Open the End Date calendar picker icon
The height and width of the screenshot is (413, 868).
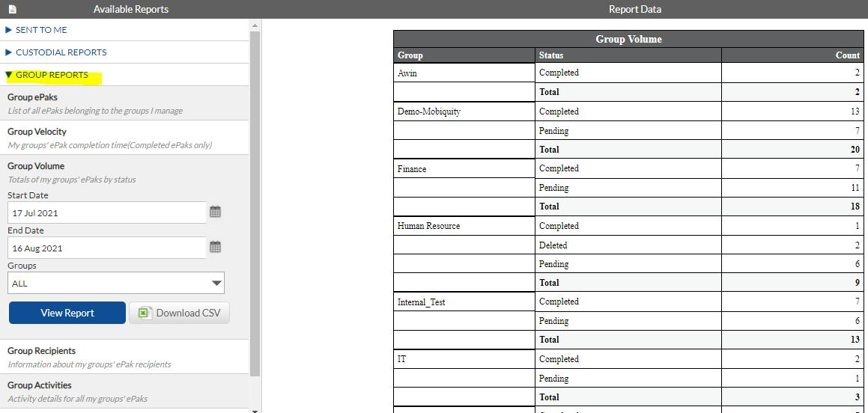pyautogui.click(x=216, y=247)
